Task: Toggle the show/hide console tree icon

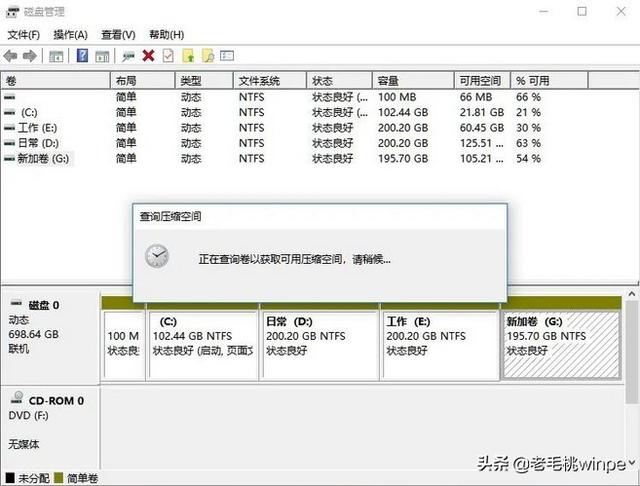Action: [x=56, y=56]
